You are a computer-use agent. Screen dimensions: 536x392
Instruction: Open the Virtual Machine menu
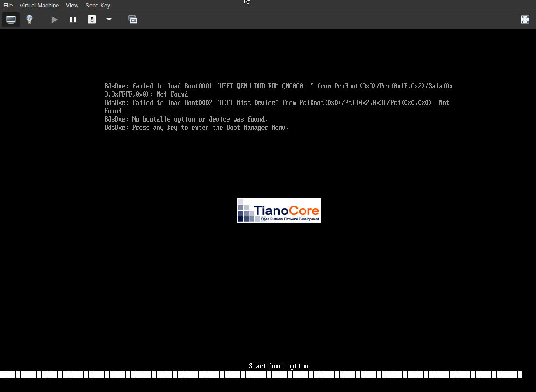click(39, 5)
